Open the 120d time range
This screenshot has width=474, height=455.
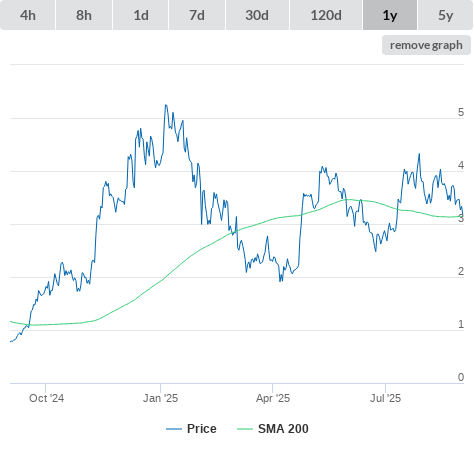[326, 15]
